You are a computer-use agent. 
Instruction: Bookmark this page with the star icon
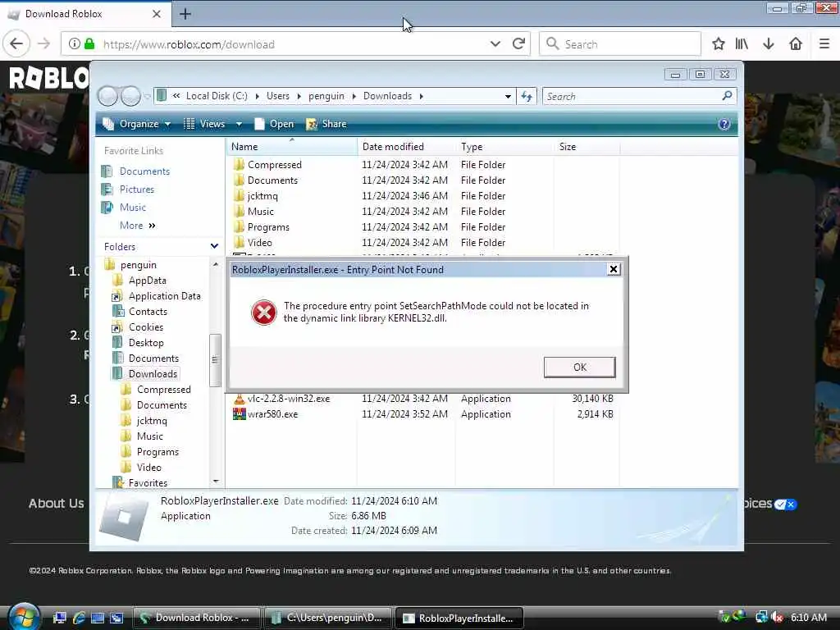click(719, 44)
